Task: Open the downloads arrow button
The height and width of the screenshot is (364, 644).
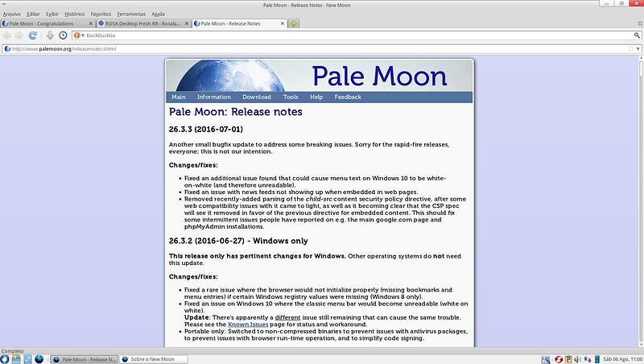Action: [50, 35]
